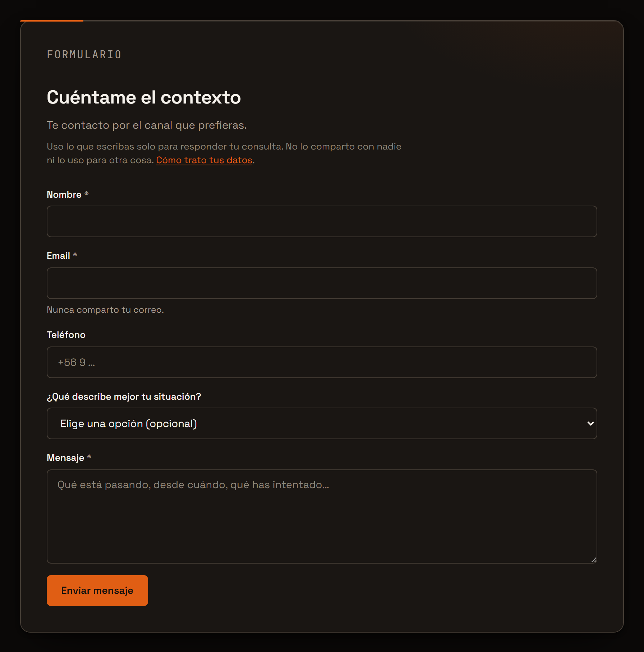The height and width of the screenshot is (652, 644).
Task: Click the textarea resize handle corner
Action: (x=594, y=560)
